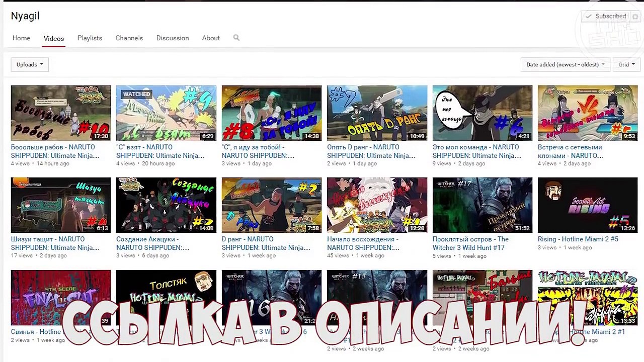Open the Second Act Rising thumbnail
Viewport: 644px width, 362px height.
tap(588, 205)
